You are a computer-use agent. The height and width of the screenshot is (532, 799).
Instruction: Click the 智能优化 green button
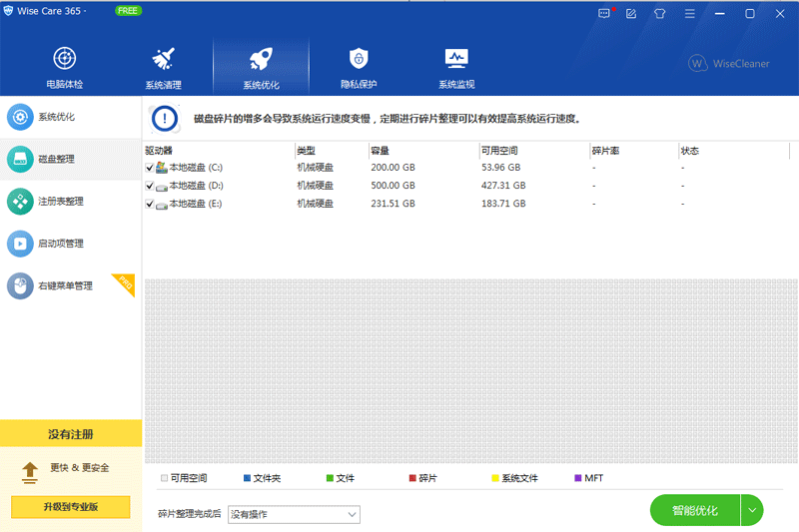tap(695, 510)
